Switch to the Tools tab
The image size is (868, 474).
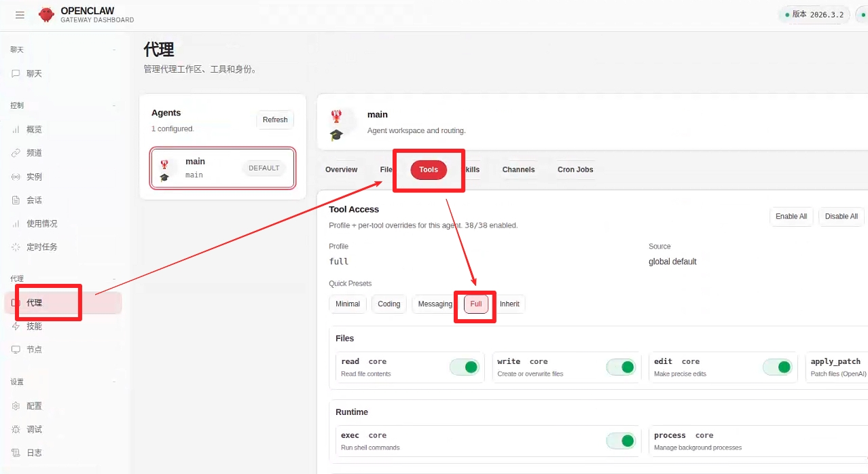[x=429, y=170]
